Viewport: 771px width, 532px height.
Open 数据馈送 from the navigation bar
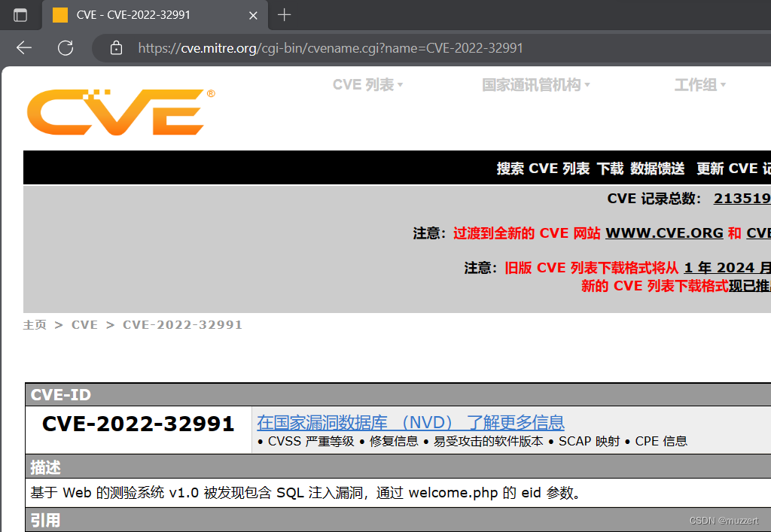pos(656,168)
